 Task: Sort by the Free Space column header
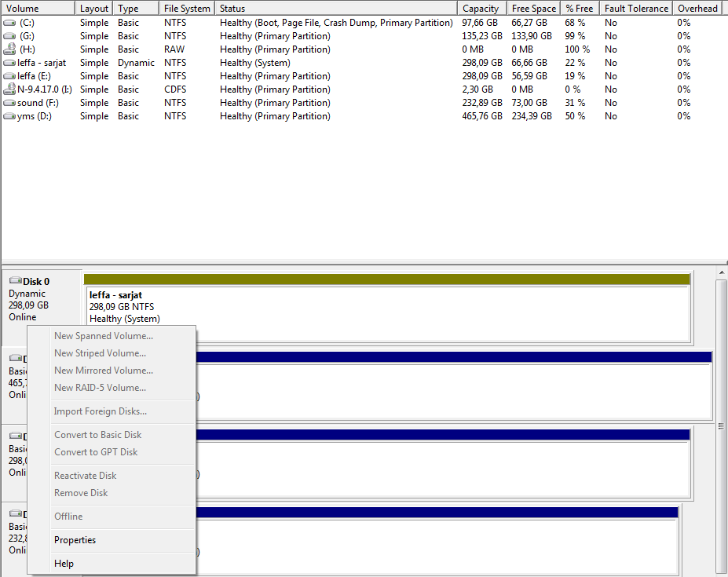click(534, 9)
